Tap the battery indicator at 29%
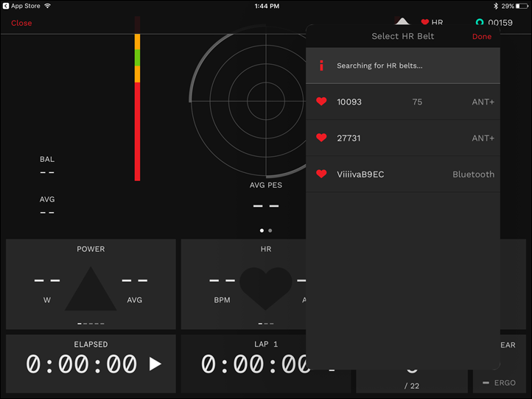This screenshot has height=399, width=532. click(x=522, y=6)
